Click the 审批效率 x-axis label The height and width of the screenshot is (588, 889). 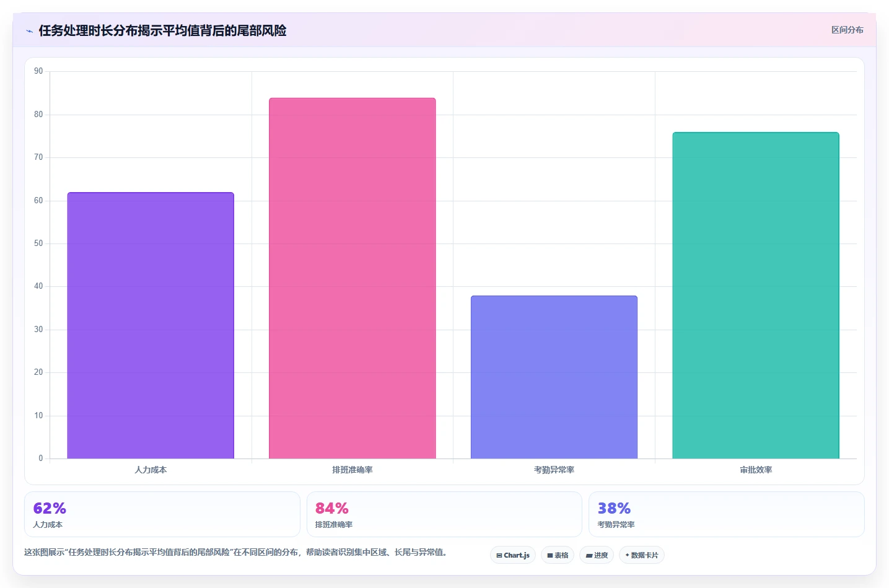pos(756,470)
